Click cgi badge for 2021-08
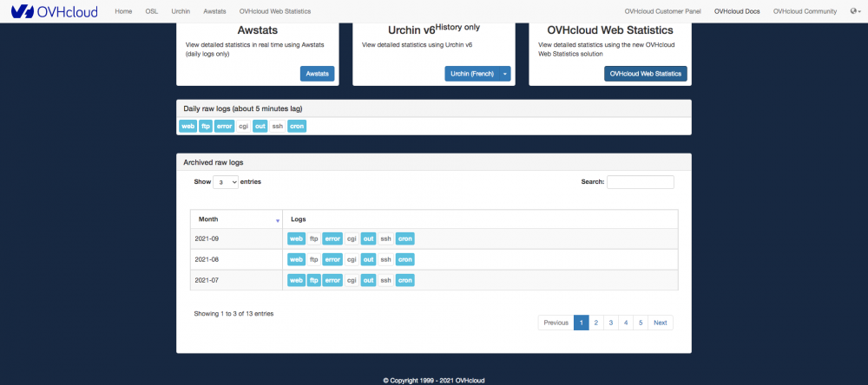868x385 pixels. 352,259
